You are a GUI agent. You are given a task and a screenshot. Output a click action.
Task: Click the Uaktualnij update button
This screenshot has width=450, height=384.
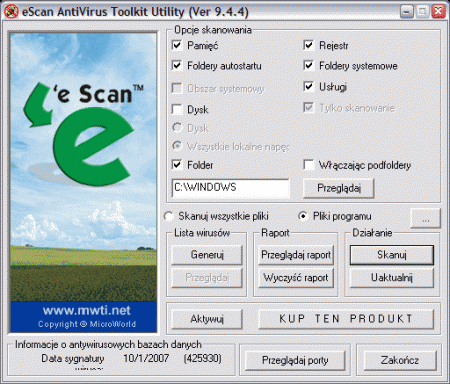point(392,278)
